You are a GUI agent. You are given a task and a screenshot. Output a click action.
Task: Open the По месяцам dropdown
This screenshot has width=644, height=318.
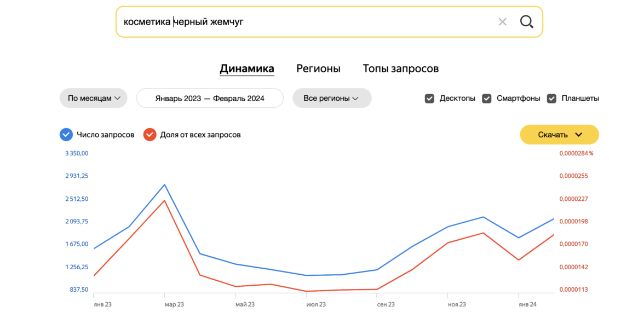(x=94, y=99)
